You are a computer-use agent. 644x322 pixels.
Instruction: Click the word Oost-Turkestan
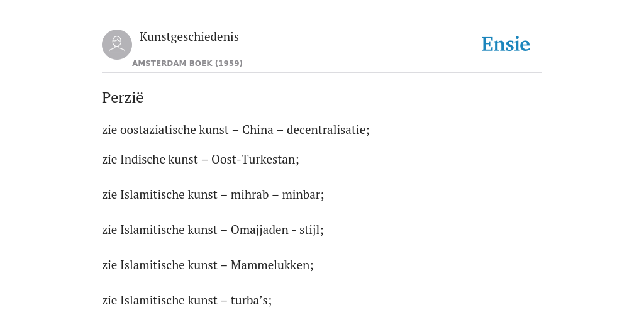254,159
